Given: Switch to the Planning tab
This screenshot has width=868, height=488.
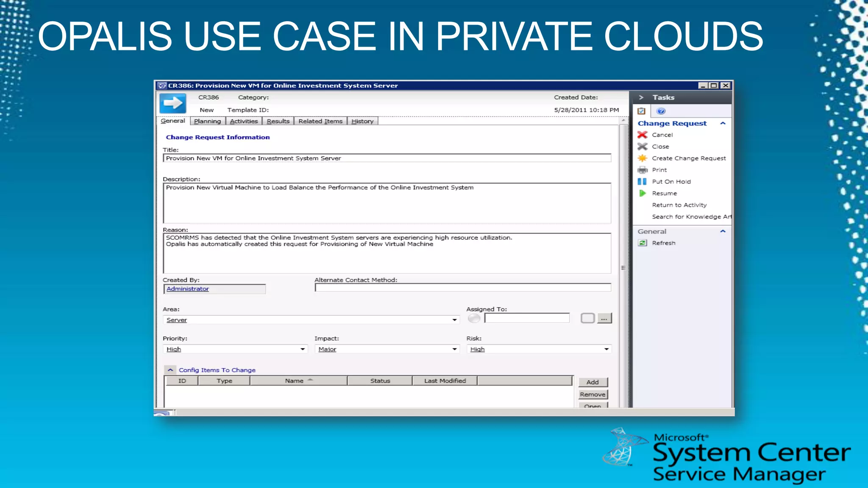Looking at the screenshot, I should click(207, 121).
